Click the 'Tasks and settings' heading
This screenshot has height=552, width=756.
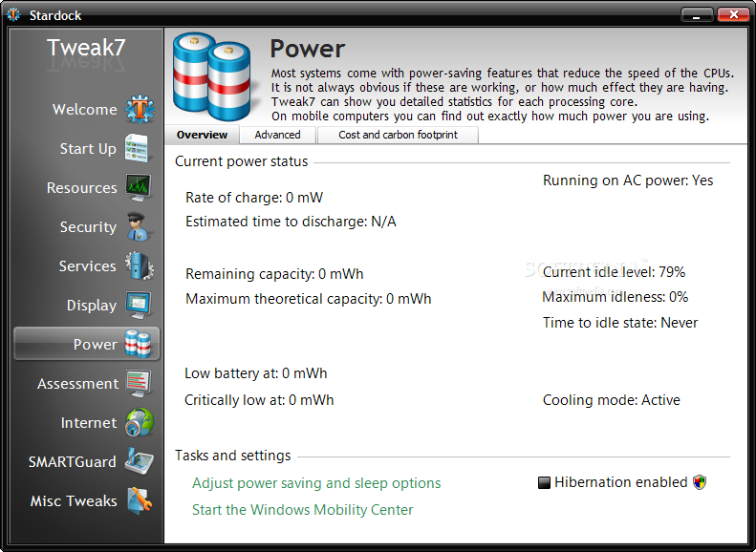(x=233, y=456)
